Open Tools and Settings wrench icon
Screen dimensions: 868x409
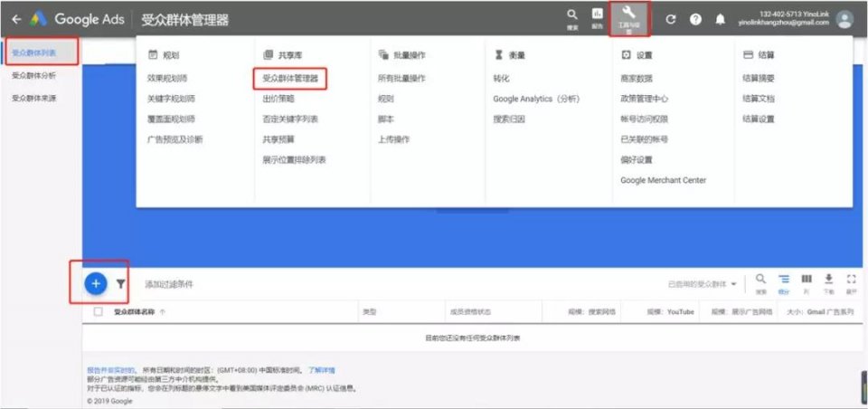629,14
